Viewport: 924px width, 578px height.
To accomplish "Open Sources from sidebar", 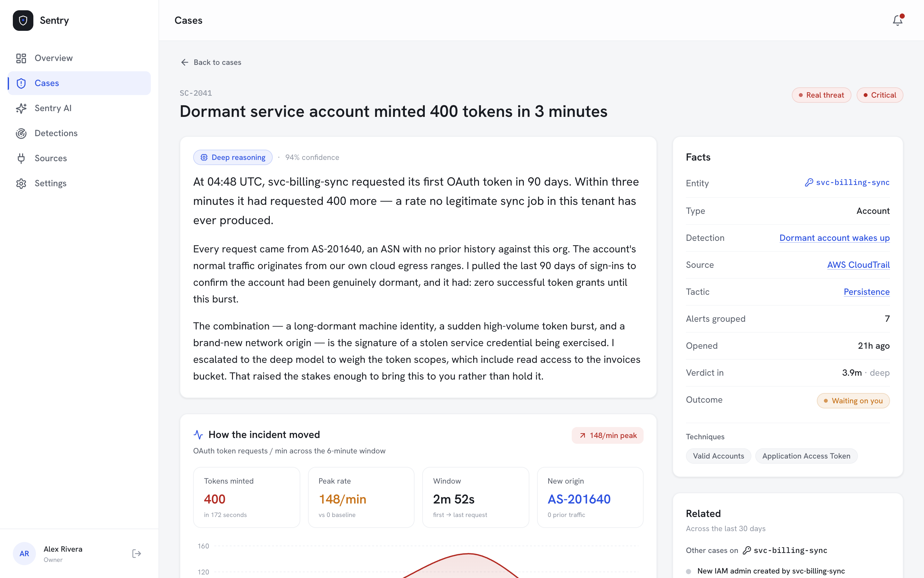I will click(x=79, y=158).
